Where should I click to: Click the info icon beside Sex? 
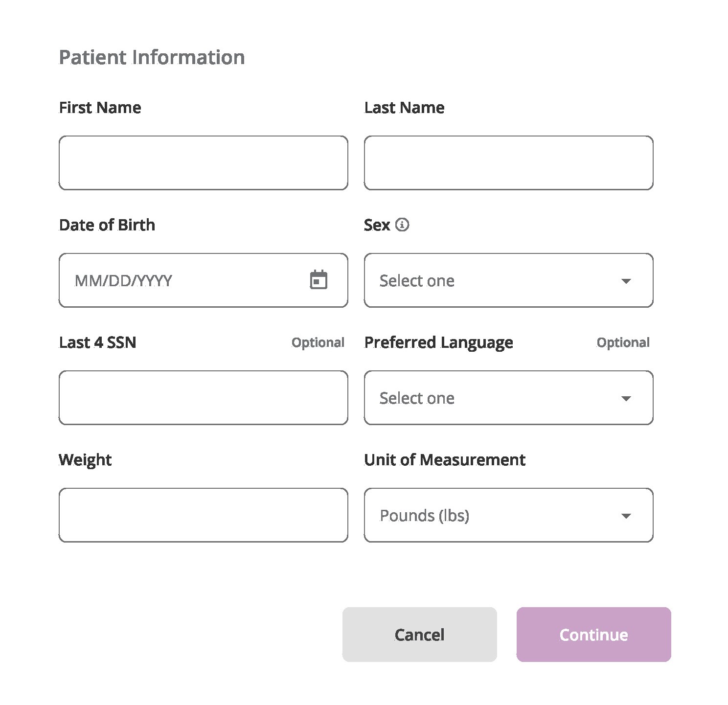click(x=402, y=225)
